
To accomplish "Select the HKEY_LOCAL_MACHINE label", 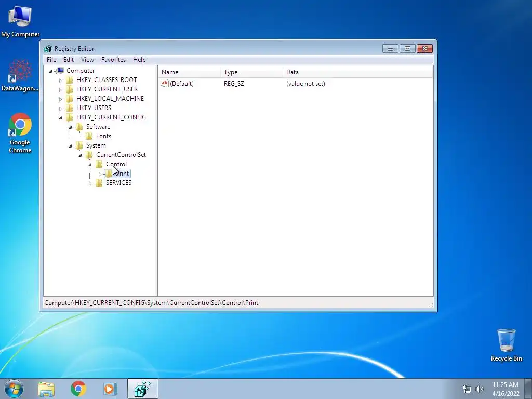I will tap(110, 98).
